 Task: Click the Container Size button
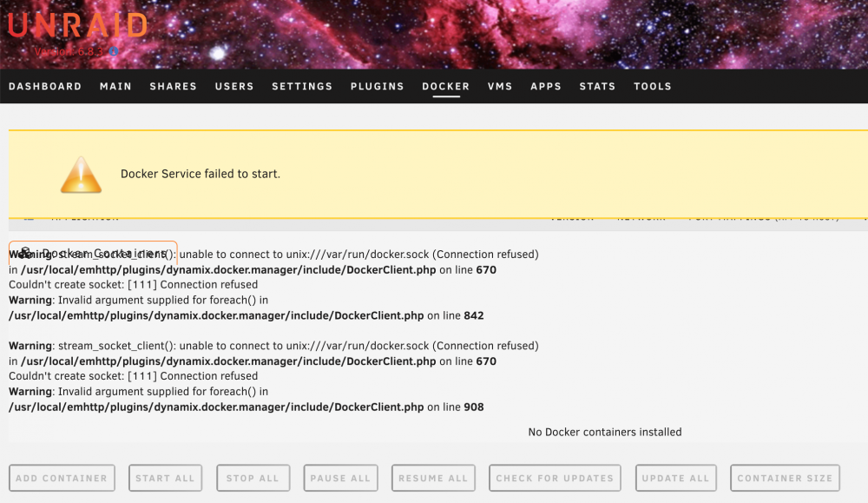tap(785, 478)
